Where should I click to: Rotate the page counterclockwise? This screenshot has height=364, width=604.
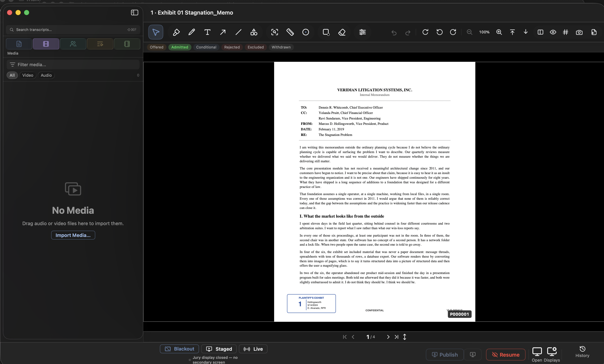tap(440, 32)
